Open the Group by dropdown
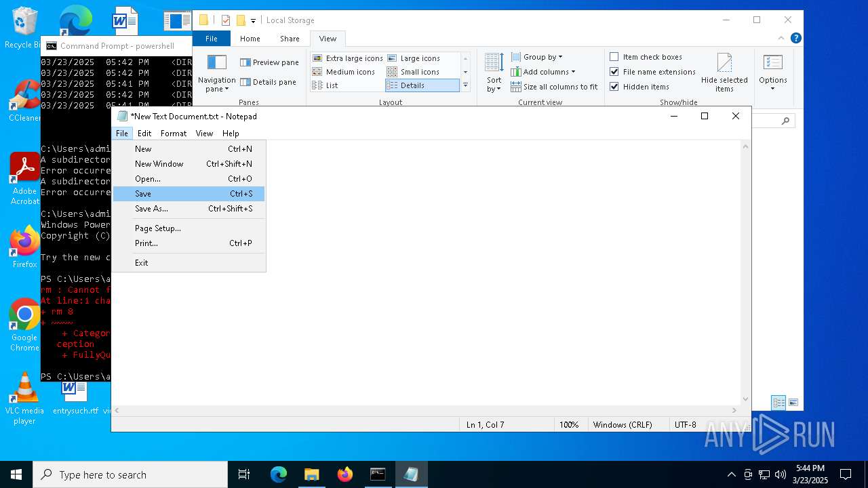Viewport: 868px width, 488px height. point(537,57)
